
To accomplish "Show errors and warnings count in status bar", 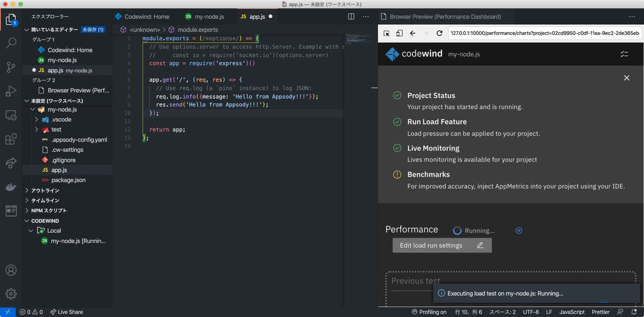I will pos(31,312).
